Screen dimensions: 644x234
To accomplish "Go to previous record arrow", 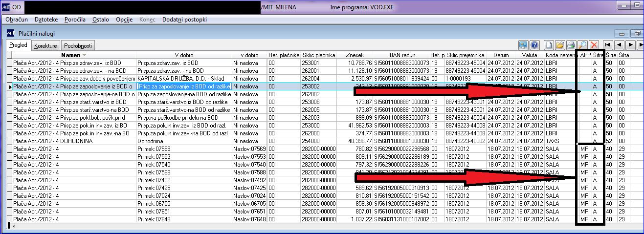I will (x=619, y=45).
